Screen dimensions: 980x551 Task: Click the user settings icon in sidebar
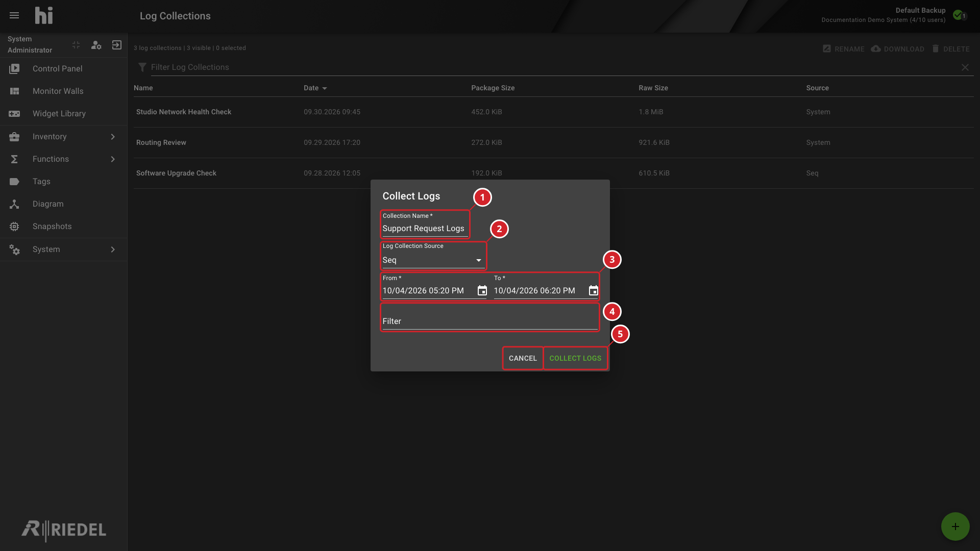[x=96, y=45]
